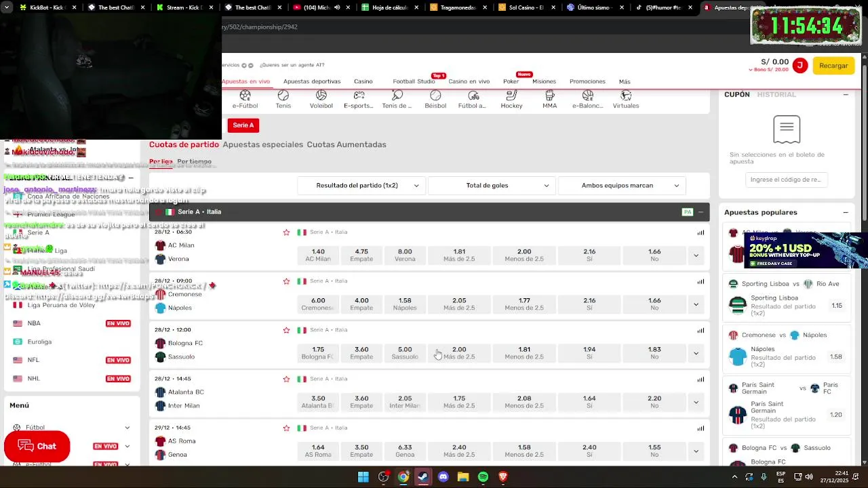
Task: Open statistics icon for Cremonese vs Nápoles
Action: coord(701,281)
